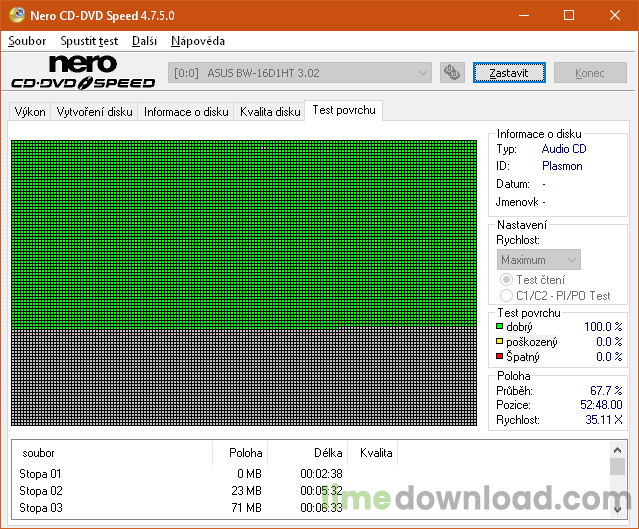
Task: Select the 'Stopa 02' track row
Action: [x=311, y=491]
